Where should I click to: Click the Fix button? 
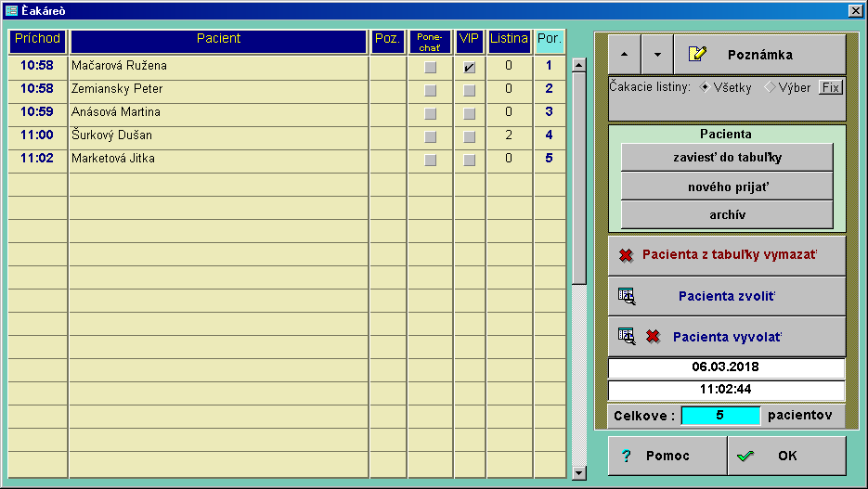coord(830,87)
